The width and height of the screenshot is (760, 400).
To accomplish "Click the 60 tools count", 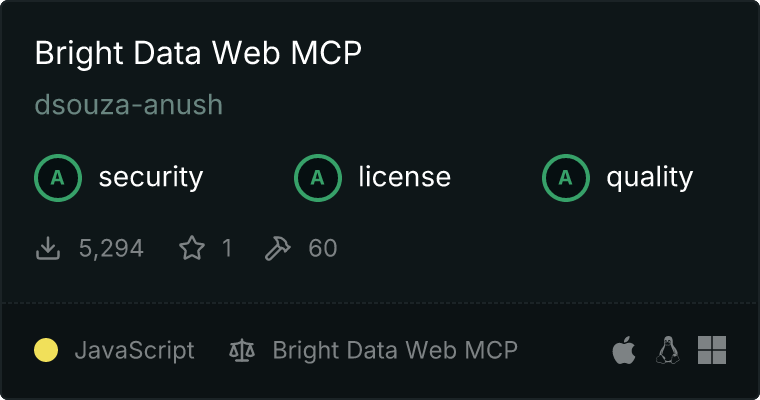I will click(x=323, y=248).
